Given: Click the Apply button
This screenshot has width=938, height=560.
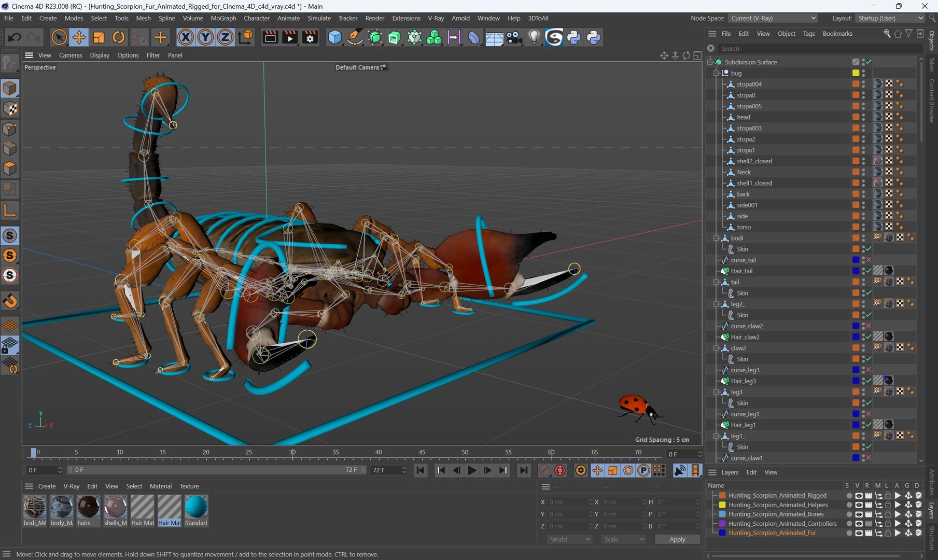Looking at the screenshot, I should click(x=677, y=539).
